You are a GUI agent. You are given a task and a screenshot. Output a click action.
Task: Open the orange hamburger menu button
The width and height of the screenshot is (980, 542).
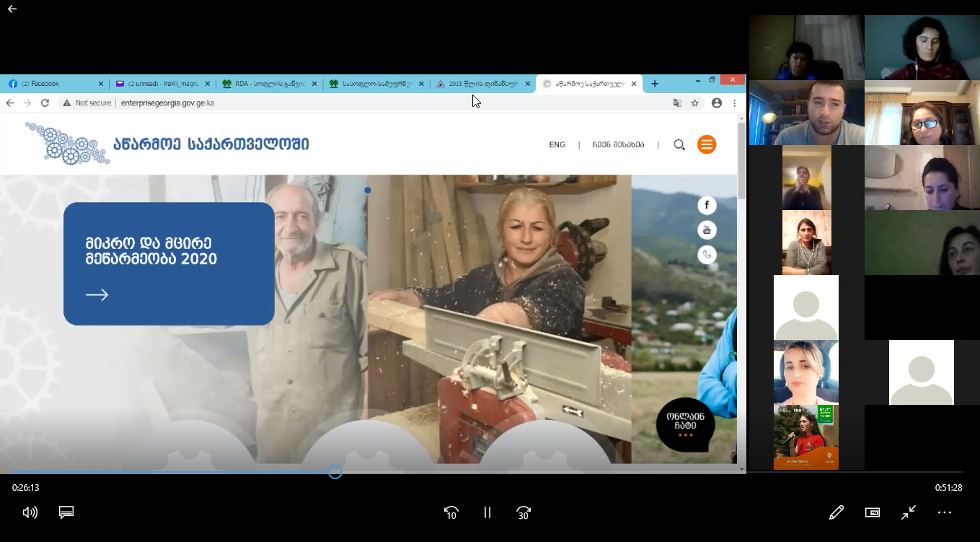click(707, 145)
